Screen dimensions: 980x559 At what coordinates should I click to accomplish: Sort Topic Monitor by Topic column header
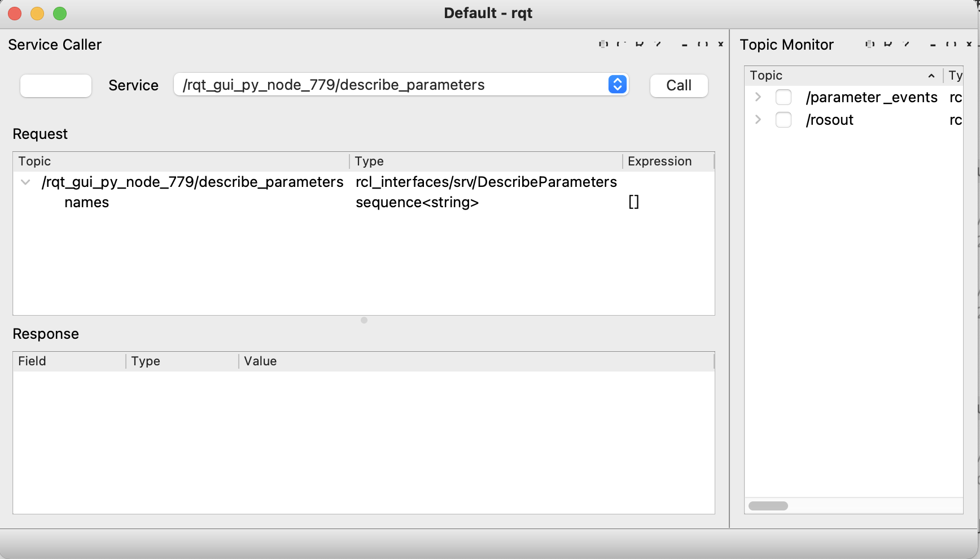843,75
